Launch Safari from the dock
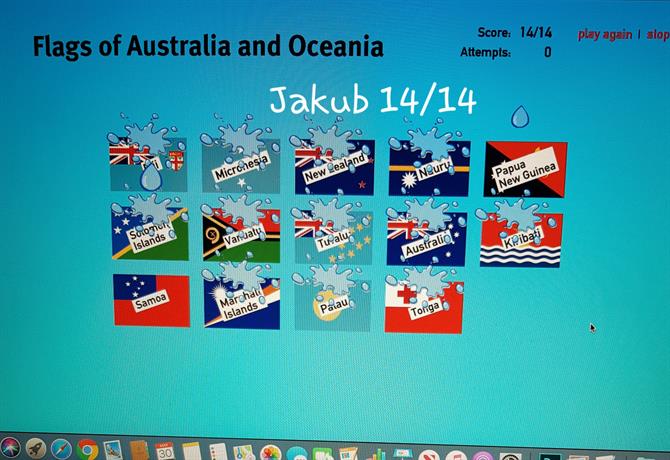This screenshot has width=670, height=460. [x=62, y=449]
